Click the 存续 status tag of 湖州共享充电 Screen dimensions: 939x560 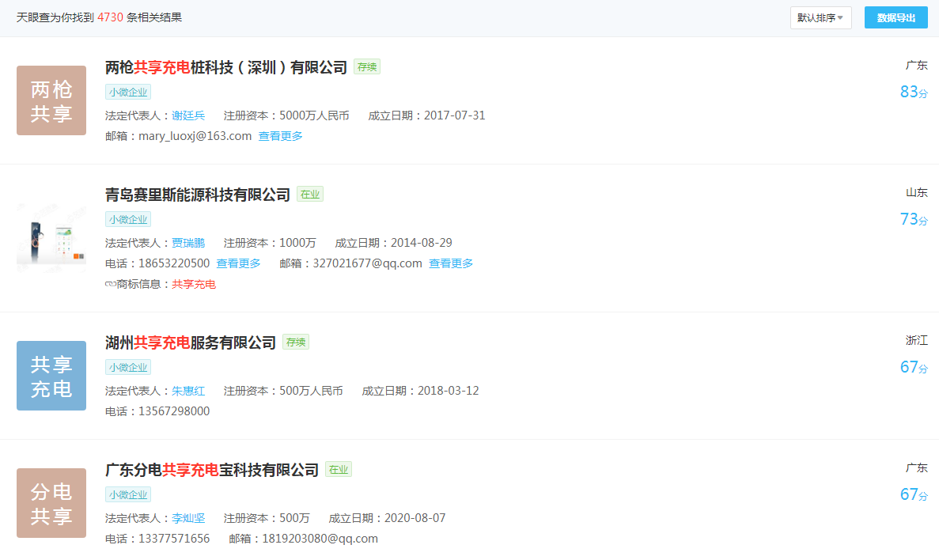tap(296, 342)
